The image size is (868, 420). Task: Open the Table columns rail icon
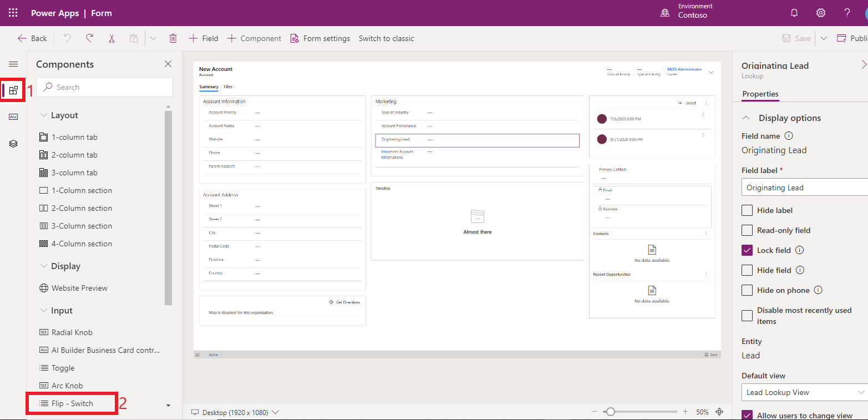click(13, 117)
